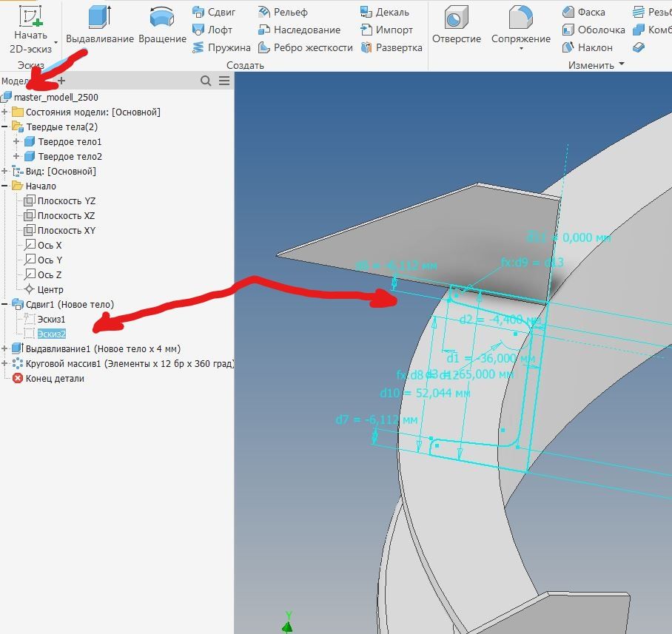
Task: Activate the Сдвиг (Sweep) tool
Action: tap(214, 12)
